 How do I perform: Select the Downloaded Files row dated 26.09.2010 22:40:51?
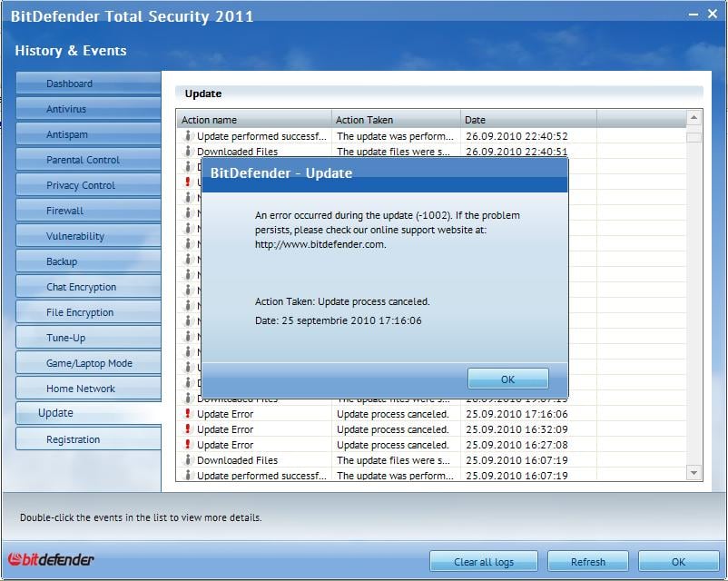coord(432,152)
